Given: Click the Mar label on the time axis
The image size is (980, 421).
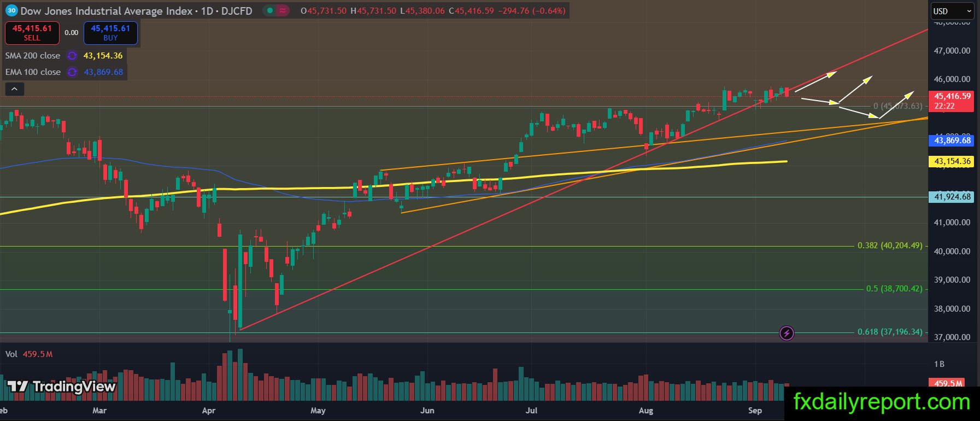Looking at the screenshot, I should [x=99, y=411].
